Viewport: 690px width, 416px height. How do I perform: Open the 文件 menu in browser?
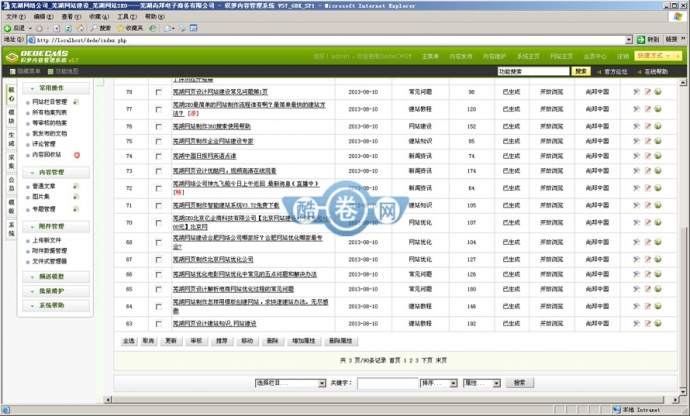tap(15, 16)
